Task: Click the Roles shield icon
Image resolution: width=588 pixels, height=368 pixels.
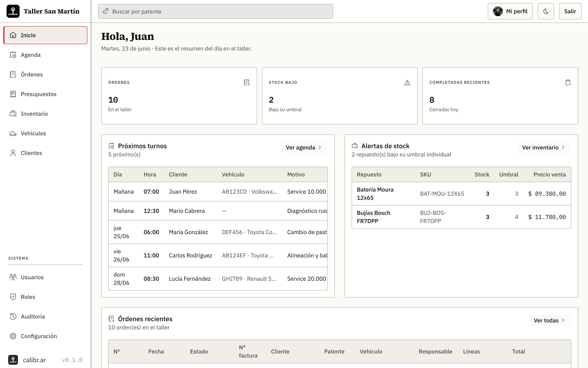Action: (x=13, y=297)
